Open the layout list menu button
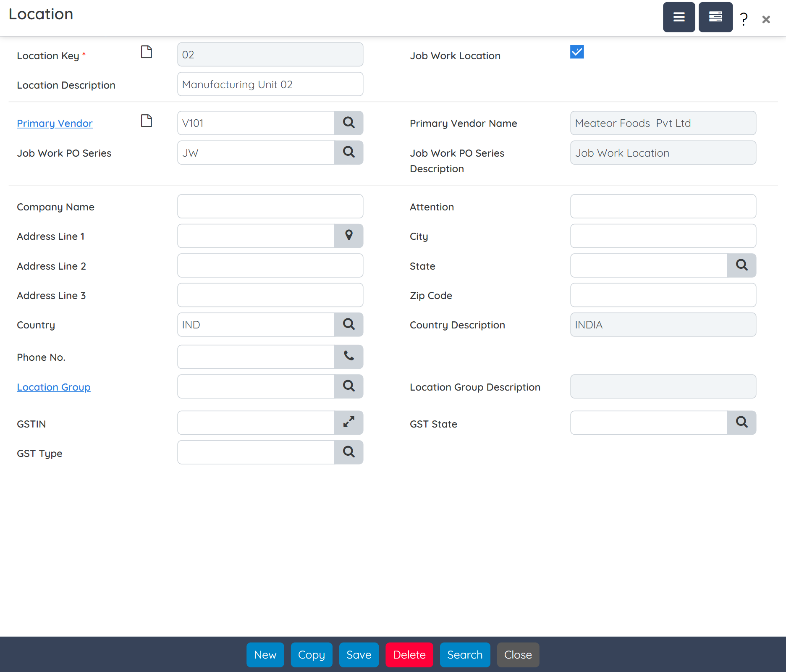786x672 pixels. point(715,17)
